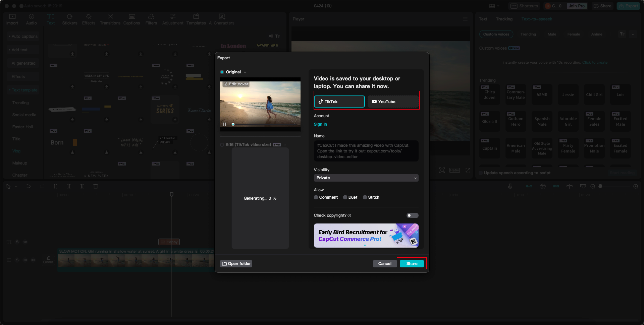
Task: Click the Undo arrow in timeline toolbar
Action: click(29, 186)
